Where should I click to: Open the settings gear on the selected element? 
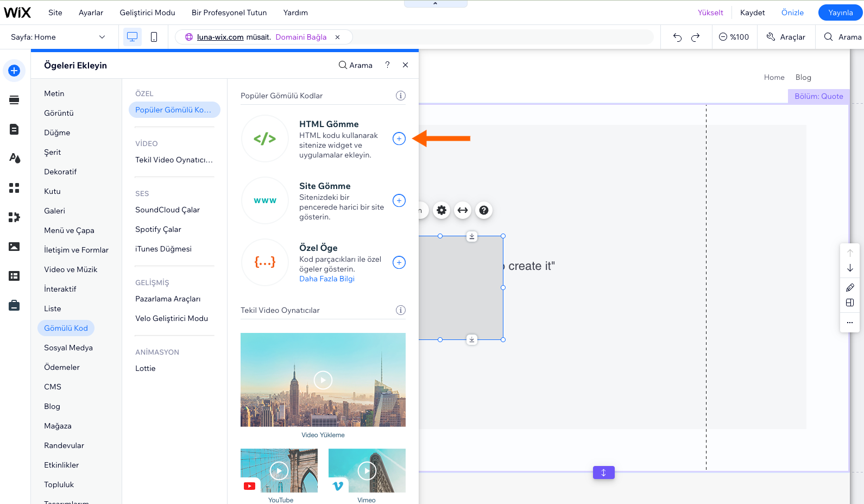442,210
